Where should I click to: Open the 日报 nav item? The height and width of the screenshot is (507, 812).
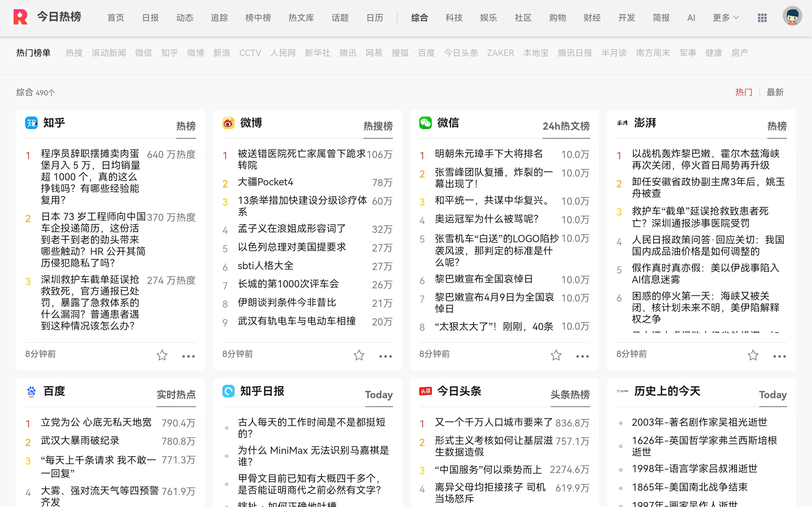(x=150, y=17)
